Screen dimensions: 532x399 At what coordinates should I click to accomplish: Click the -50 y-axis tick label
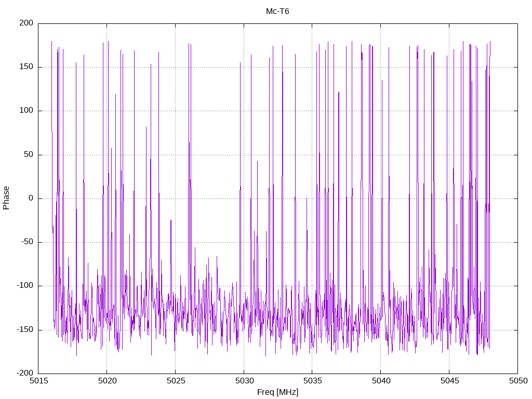[x=27, y=242]
